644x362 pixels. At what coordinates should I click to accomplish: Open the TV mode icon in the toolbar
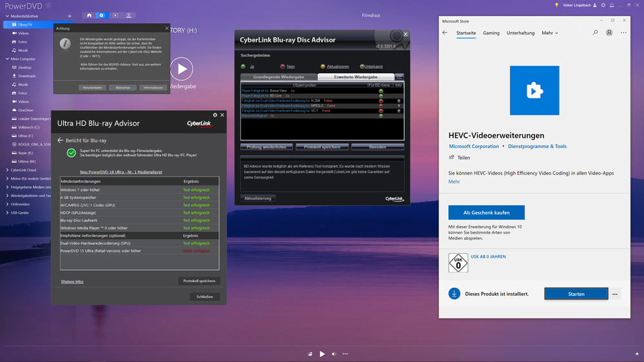128,15
